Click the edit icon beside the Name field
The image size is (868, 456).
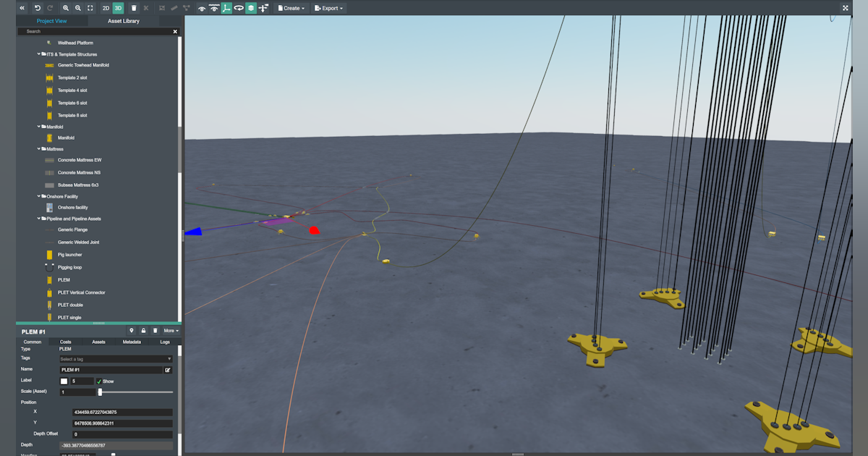click(168, 370)
